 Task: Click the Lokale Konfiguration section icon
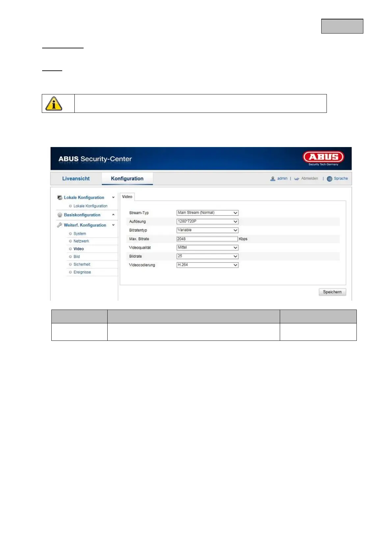[x=60, y=197]
